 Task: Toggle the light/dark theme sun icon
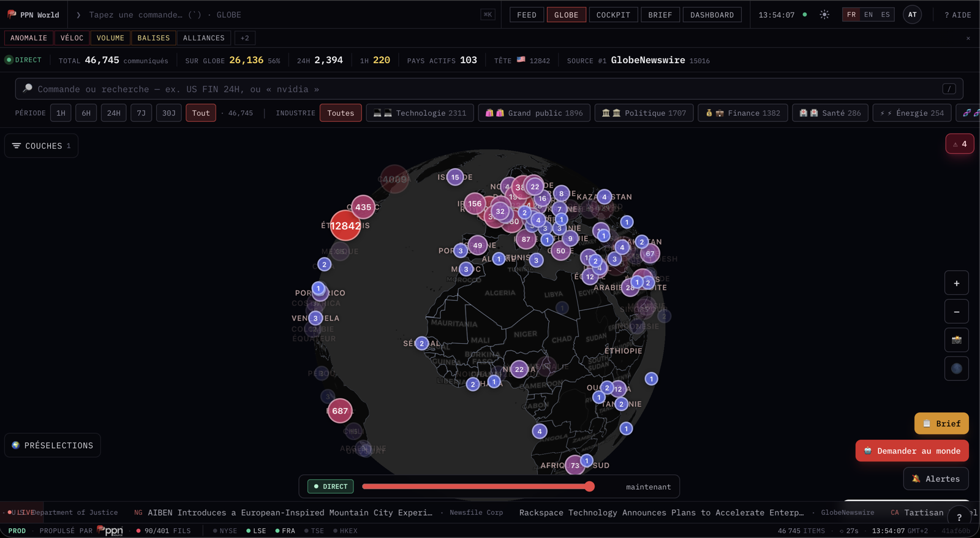coord(824,15)
